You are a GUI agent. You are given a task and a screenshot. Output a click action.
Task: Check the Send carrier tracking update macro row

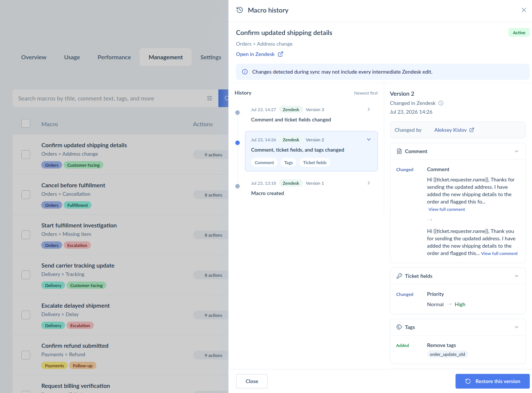(x=26, y=275)
